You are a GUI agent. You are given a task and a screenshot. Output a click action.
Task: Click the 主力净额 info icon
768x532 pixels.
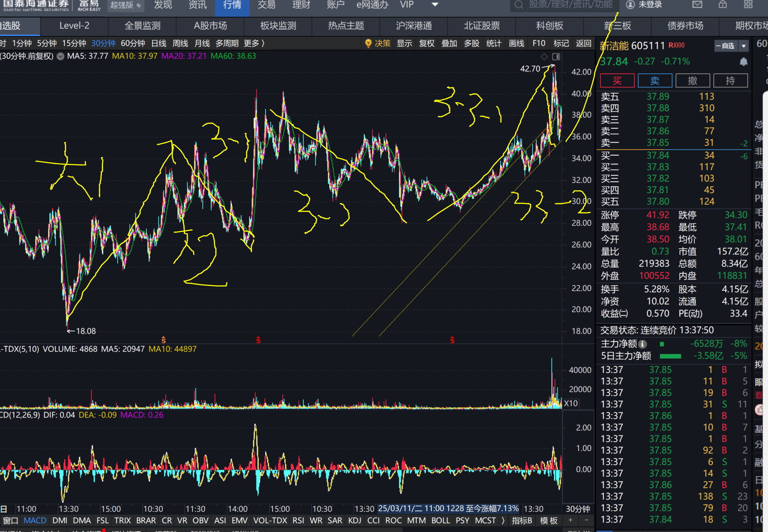click(x=643, y=344)
